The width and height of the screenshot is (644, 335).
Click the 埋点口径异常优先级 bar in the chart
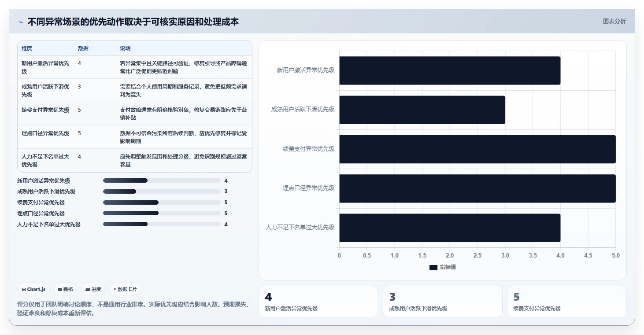tap(477, 188)
